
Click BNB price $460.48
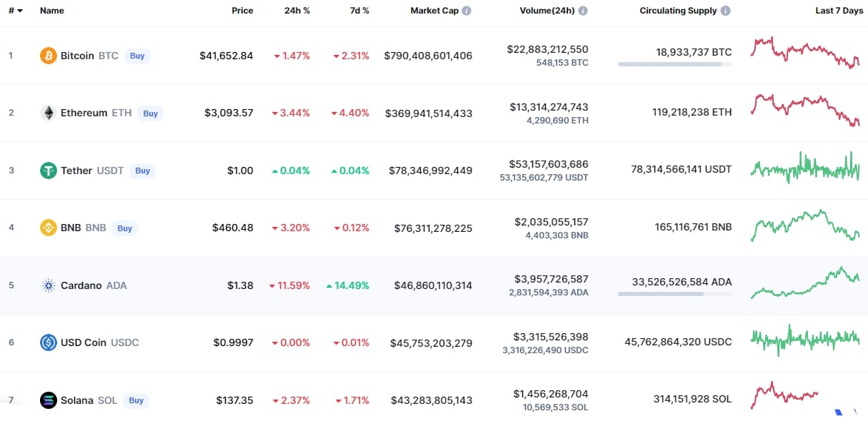coord(233,228)
